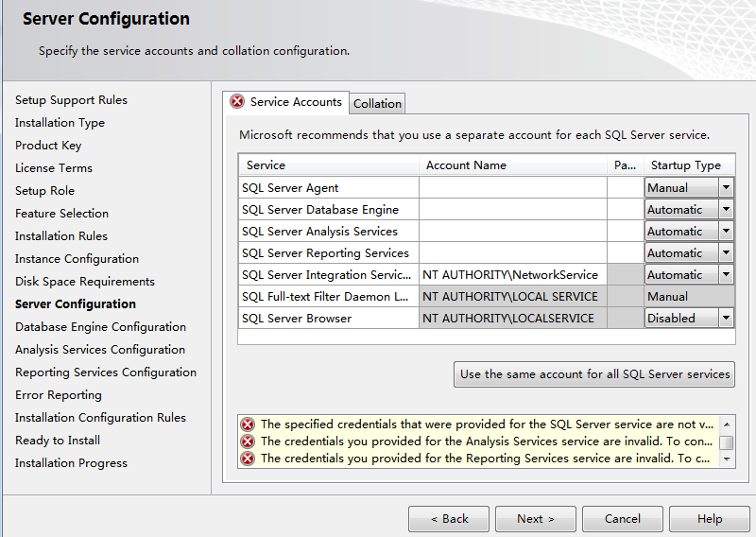Click the Next button
This screenshot has width=756, height=537.
pyautogui.click(x=536, y=519)
